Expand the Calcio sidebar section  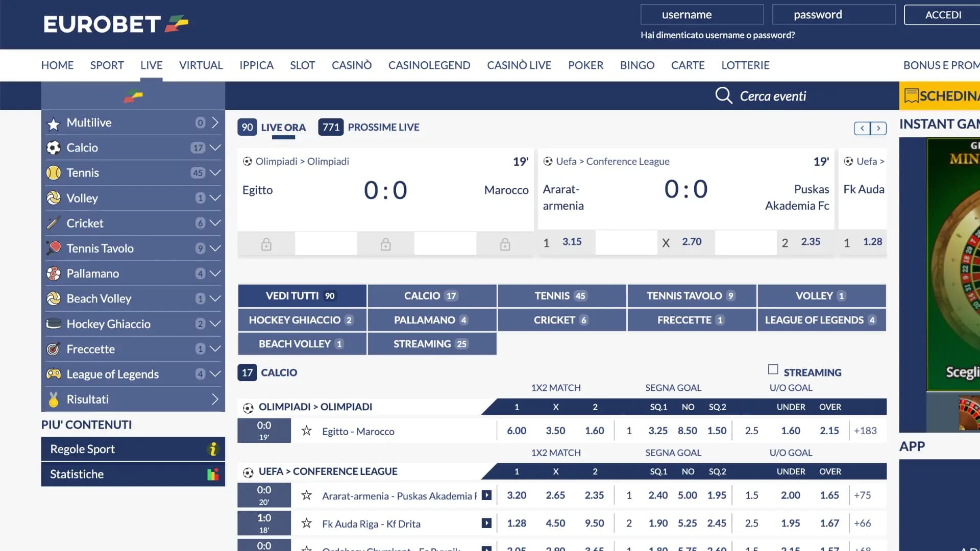[215, 147]
